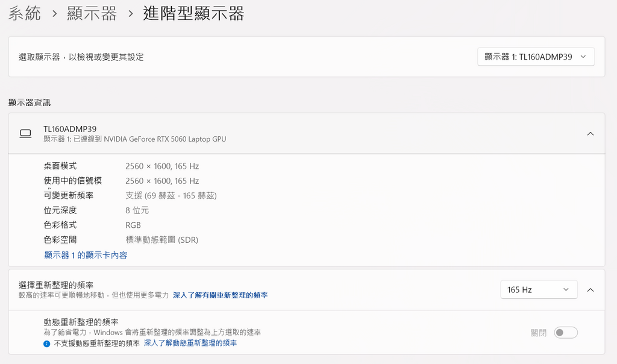Open the 顯示器 1: TL160ADMP39 dropdown
617x364 pixels.
[x=536, y=57]
